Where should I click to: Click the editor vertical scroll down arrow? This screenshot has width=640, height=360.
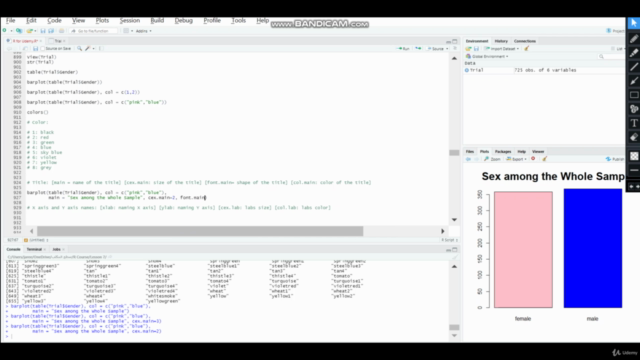(454, 220)
